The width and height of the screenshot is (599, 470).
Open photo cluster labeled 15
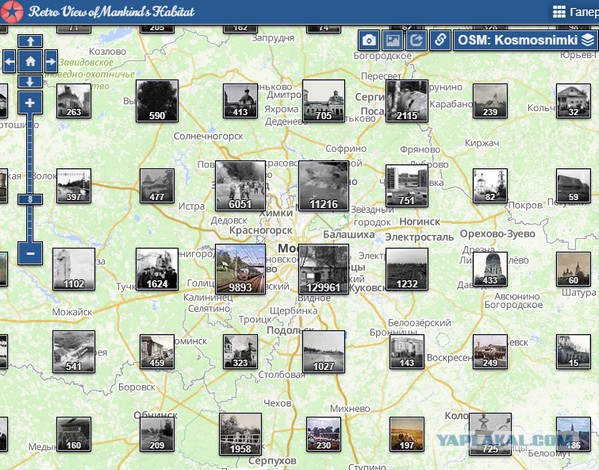click(x=573, y=352)
